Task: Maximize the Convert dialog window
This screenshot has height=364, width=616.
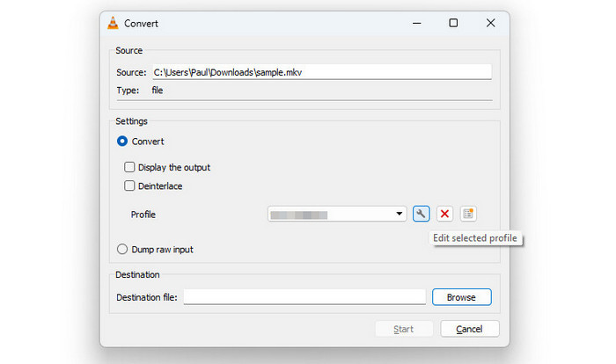Action: (453, 24)
